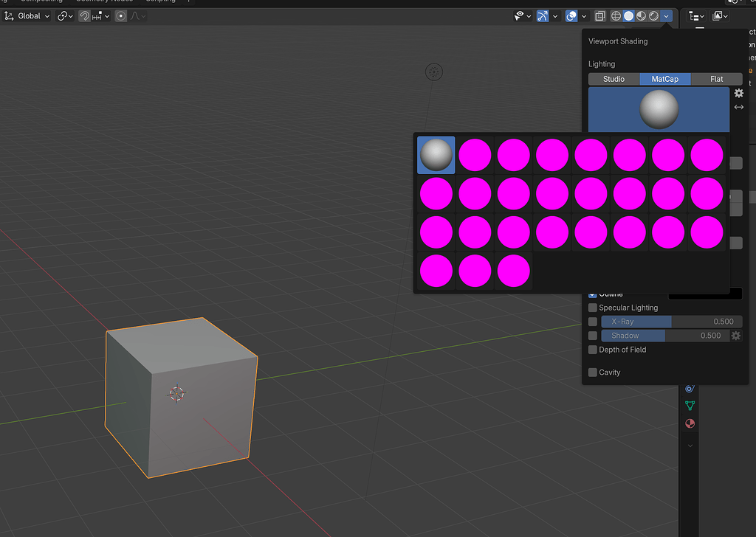The height and width of the screenshot is (537, 756).
Task: Select the light object in the viewport
Action: [434, 72]
